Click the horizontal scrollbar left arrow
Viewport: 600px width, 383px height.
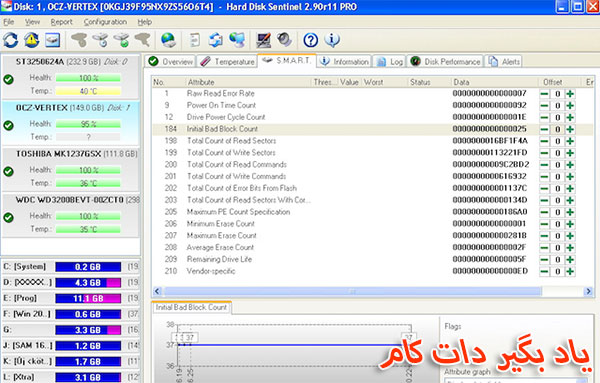click(x=157, y=292)
